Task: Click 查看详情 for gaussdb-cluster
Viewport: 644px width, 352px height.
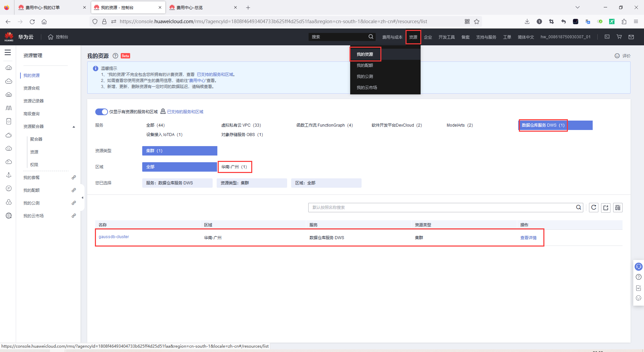Action: pyautogui.click(x=528, y=237)
